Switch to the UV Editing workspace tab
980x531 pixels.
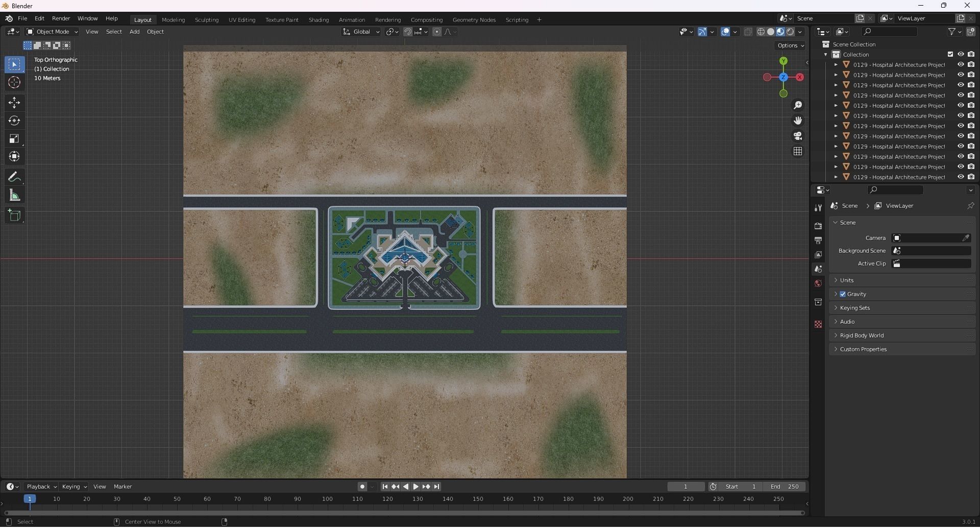pyautogui.click(x=242, y=20)
